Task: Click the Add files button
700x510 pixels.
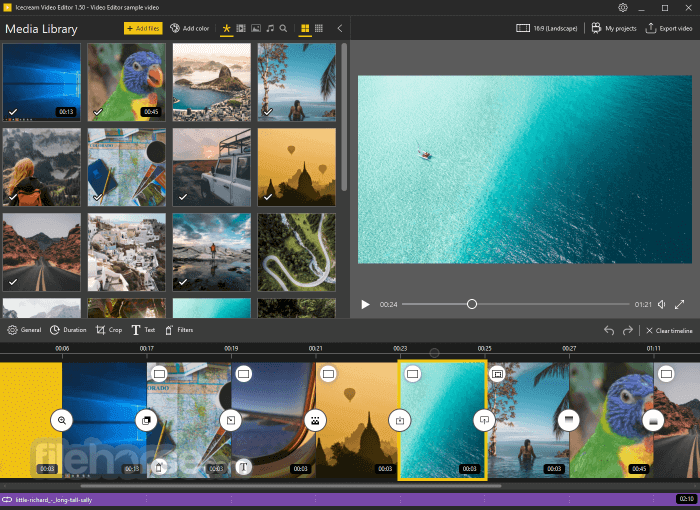Action: (143, 28)
